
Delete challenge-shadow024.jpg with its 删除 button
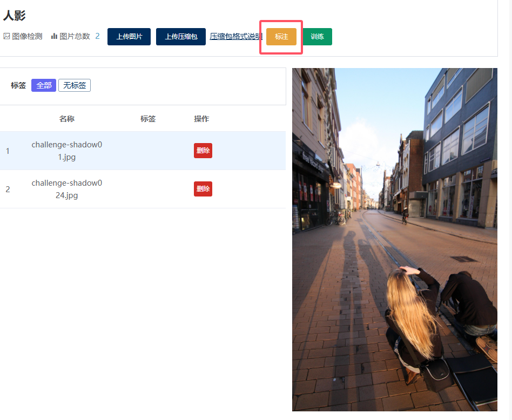coord(203,189)
